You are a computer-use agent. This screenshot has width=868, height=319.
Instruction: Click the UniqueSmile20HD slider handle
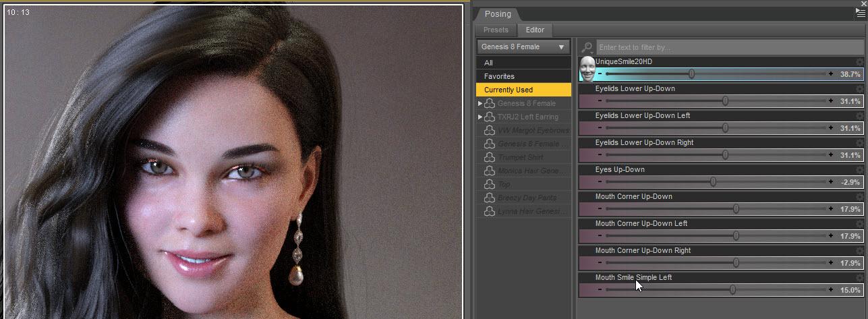pyautogui.click(x=692, y=74)
